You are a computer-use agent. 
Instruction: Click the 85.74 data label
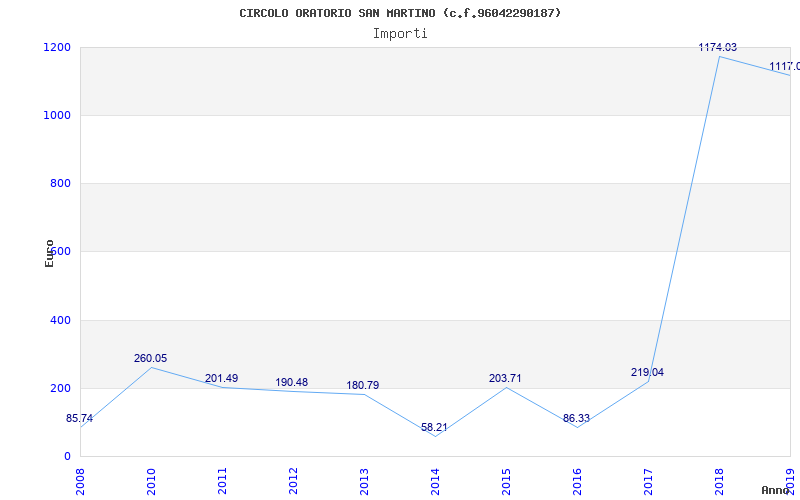[x=79, y=418]
